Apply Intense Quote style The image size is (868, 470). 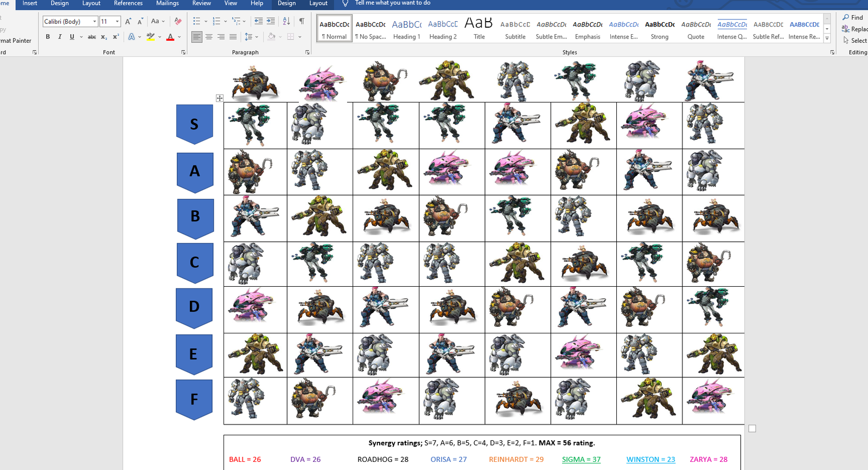click(732, 29)
